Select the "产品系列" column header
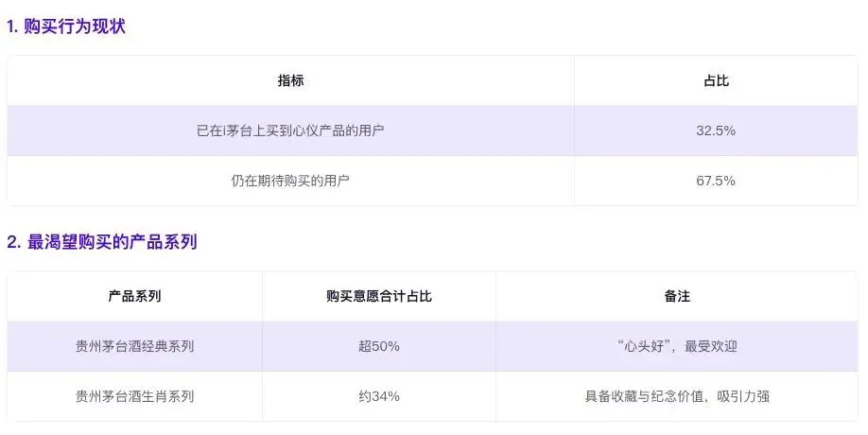The width and height of the screenshot is (868, 435). click(135, 296)
